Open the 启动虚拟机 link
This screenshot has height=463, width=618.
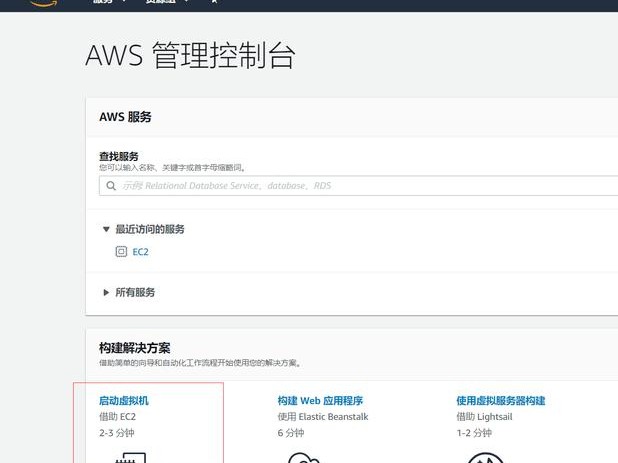point(124,401)
